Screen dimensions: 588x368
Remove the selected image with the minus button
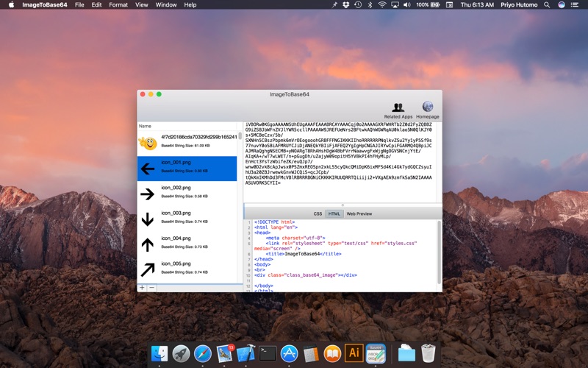(x=151, y=288)
